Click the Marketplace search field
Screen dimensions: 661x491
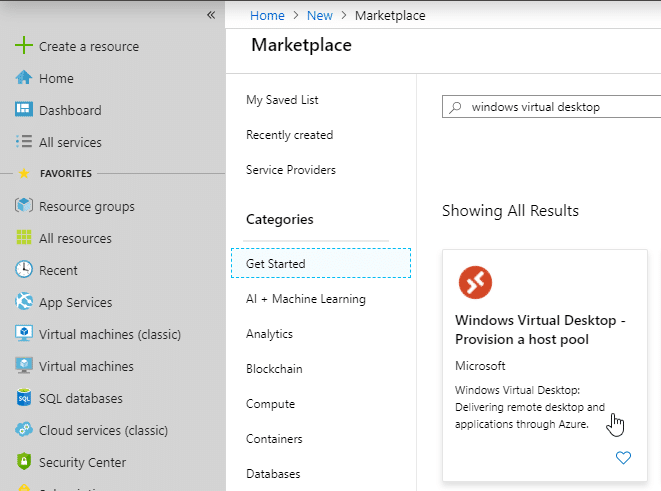tap(551, 107)
